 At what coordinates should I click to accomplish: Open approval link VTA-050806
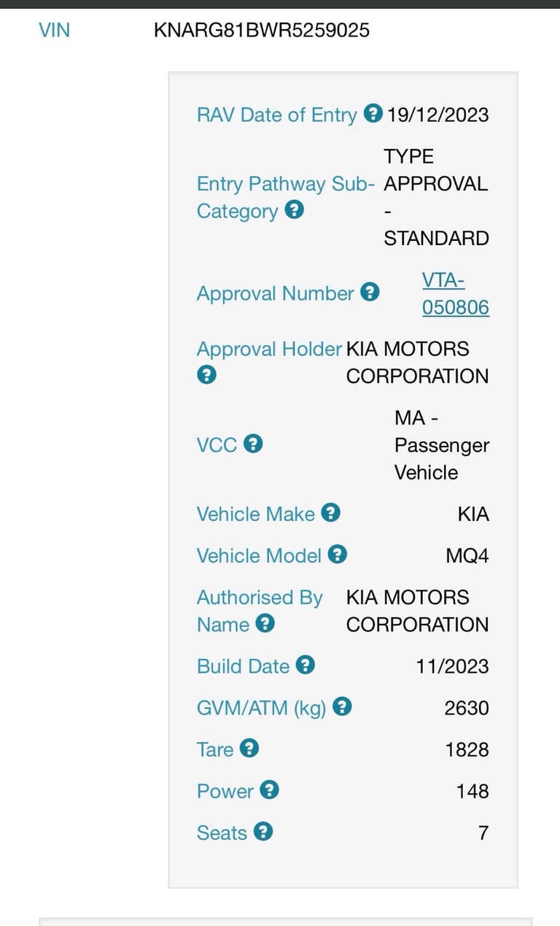(456, 293)
